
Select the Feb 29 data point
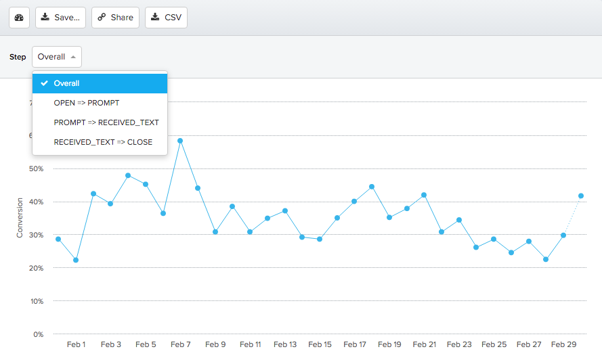coord(563,235)
